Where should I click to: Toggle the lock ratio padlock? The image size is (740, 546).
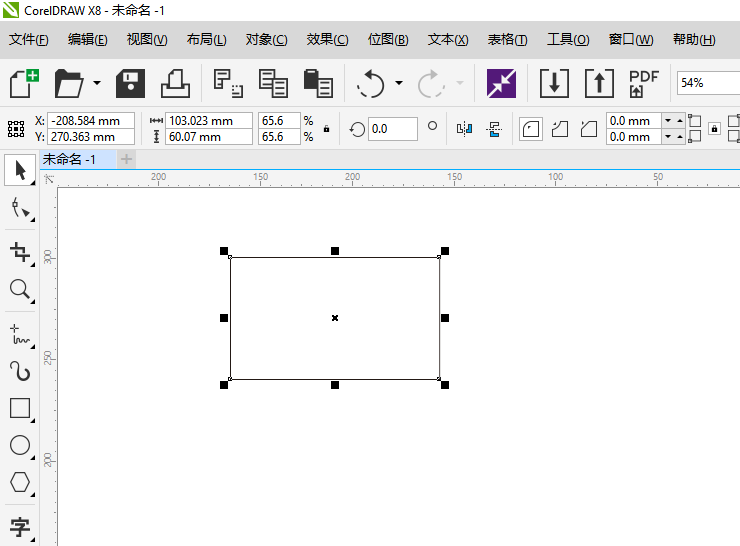326,129
